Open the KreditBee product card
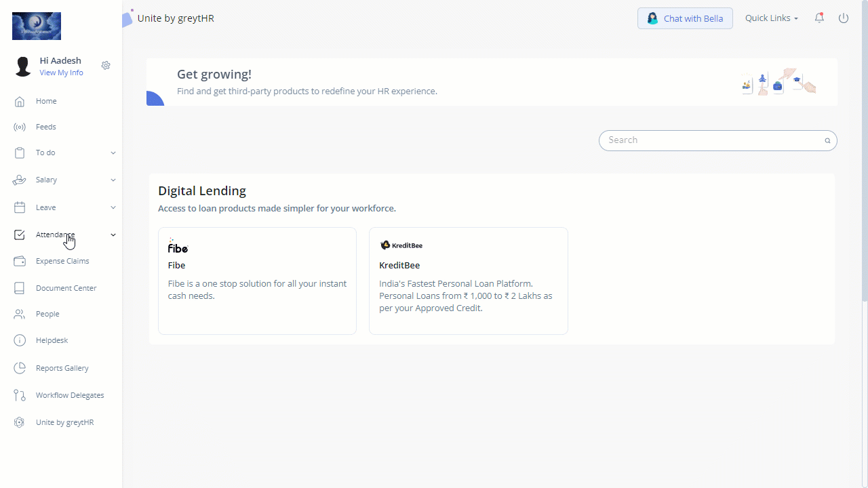The height and width of the screenshot is (488, 868). coord(469,281)
